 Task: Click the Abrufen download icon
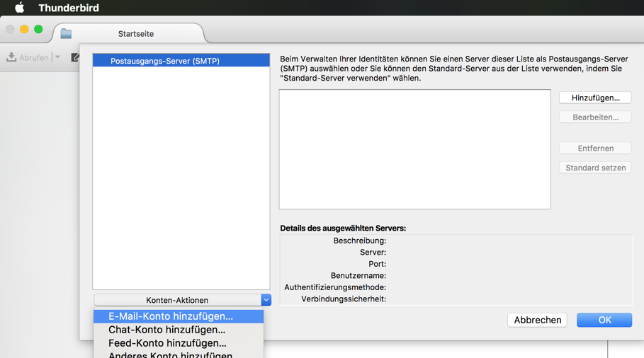(x=11, y=57)
